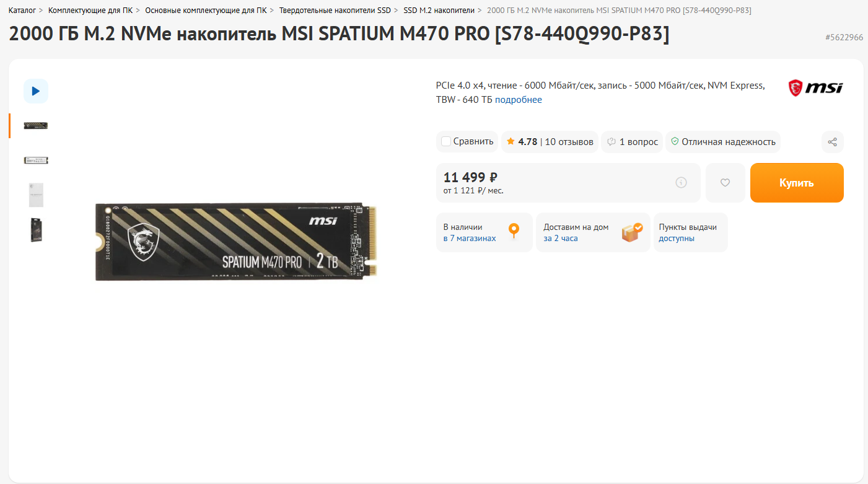Click the за 2 часа delivery link
The width and height of the screenshot is (868, 484).
(561, 239)
